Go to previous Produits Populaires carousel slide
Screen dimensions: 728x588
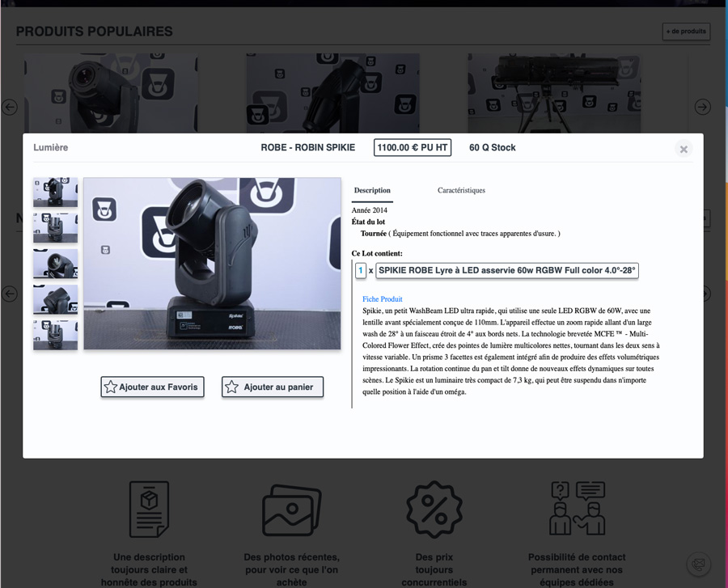click(9, 108)
